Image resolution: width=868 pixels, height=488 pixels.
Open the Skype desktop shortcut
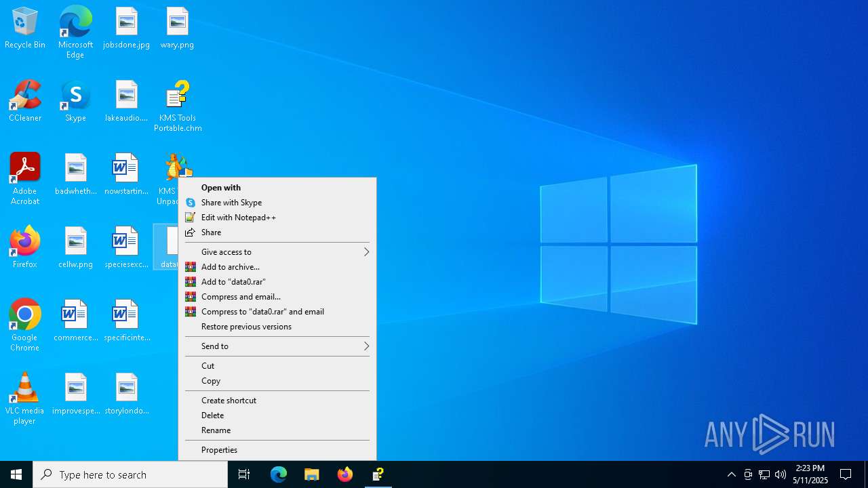click(x=75, y=102)
